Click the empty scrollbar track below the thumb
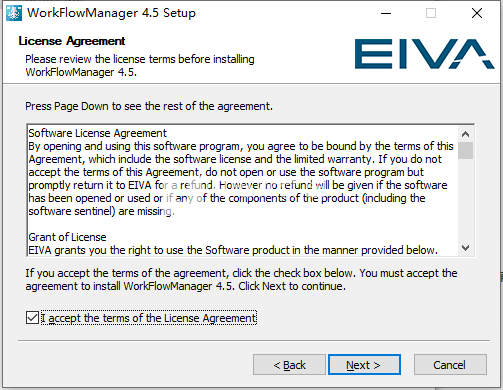This screenshot has height=390, width=503. (465, 199)
